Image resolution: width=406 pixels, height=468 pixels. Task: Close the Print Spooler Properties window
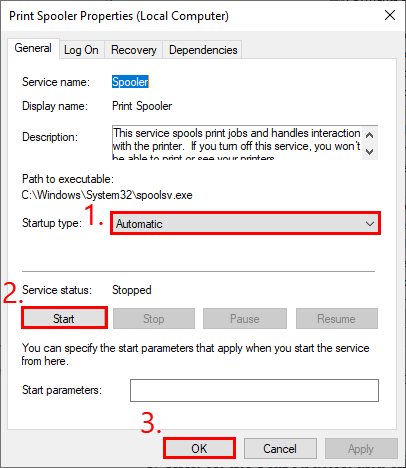pyautogui.click(x=390, y=15)
